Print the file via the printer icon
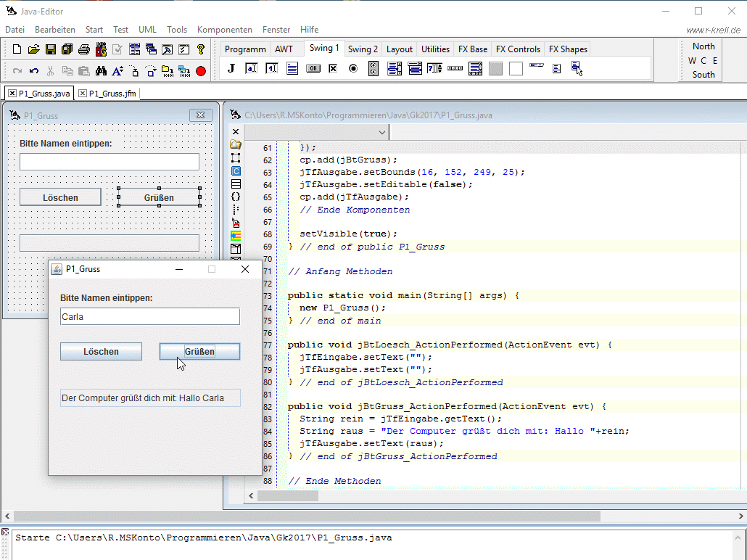Image resolution: width=747 pixels, height=560 pixels. pos(84,49)
